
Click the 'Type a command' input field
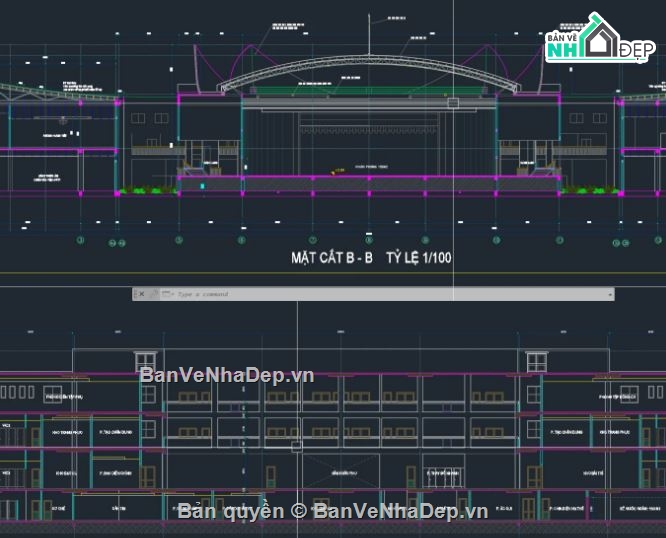click(x=391, y=294)
